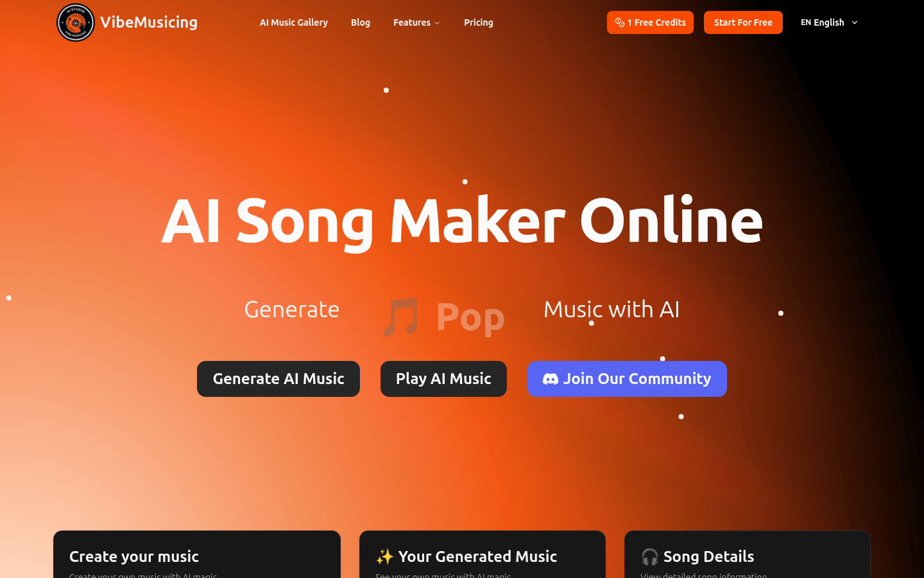Click the 1 Free Credits button
This screenshot has height=578, width=924.
coord(650,22)
